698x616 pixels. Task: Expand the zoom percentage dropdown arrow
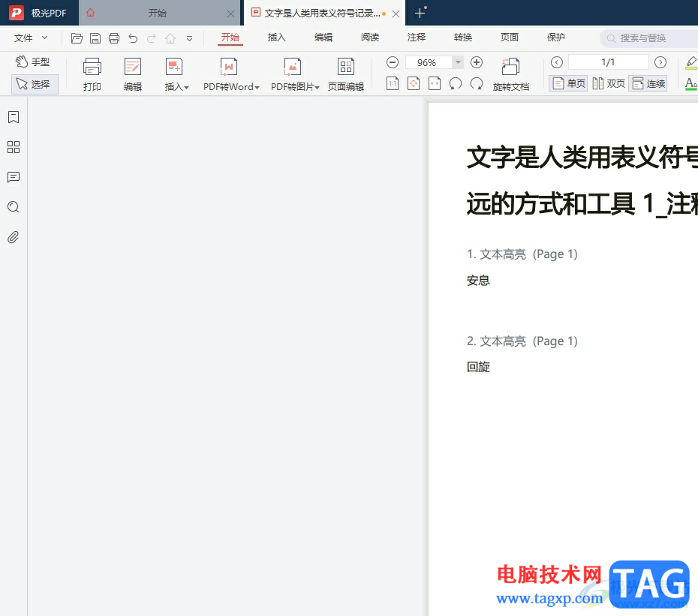[x=458, y=62]
